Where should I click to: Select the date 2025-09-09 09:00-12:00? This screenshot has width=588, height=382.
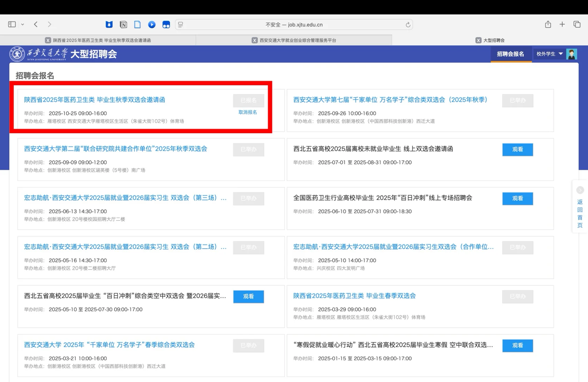pos(78,162)
